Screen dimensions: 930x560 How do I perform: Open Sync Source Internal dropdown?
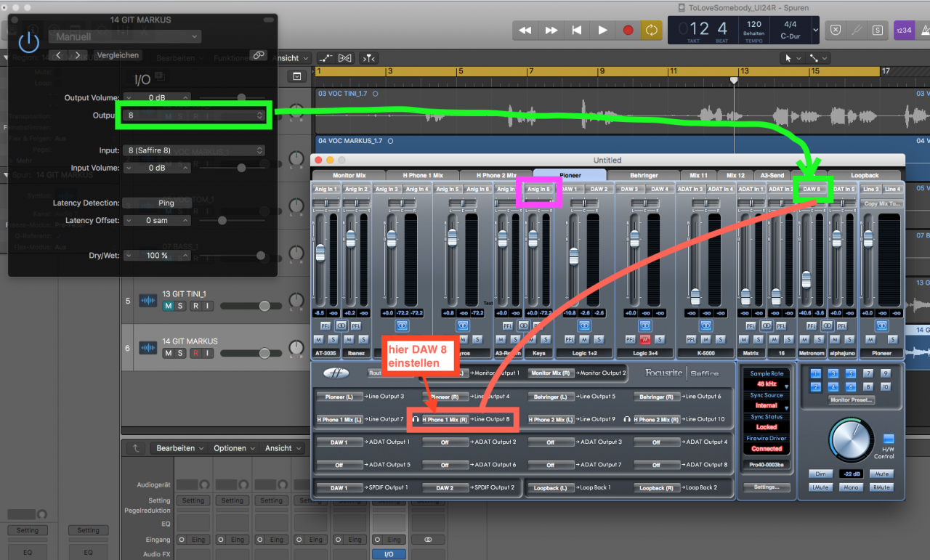pos(767,405)
